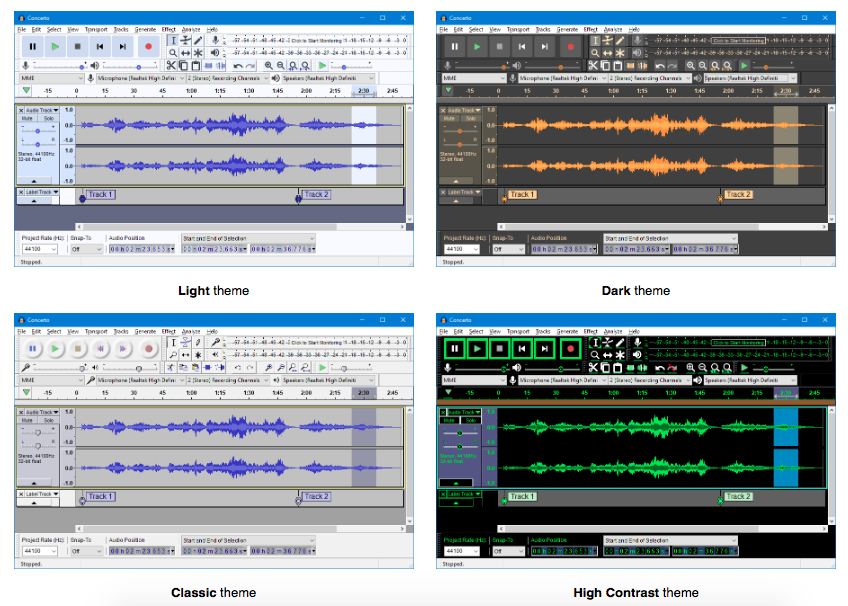
Task: Select the Multi-tool asterisk in Dark theme window
Action: point(622,52)
